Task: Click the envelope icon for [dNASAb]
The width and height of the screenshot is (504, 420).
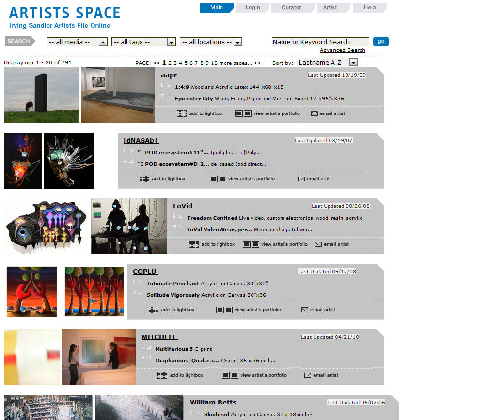Action: [301, 179]
